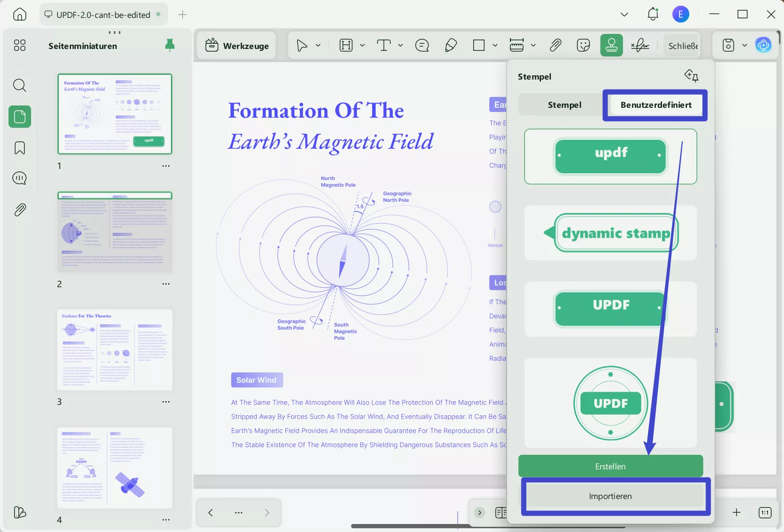The width and height of the screenshot is (784, 532).
Task: Expand the save options arrow
Action: click(744, 46)
